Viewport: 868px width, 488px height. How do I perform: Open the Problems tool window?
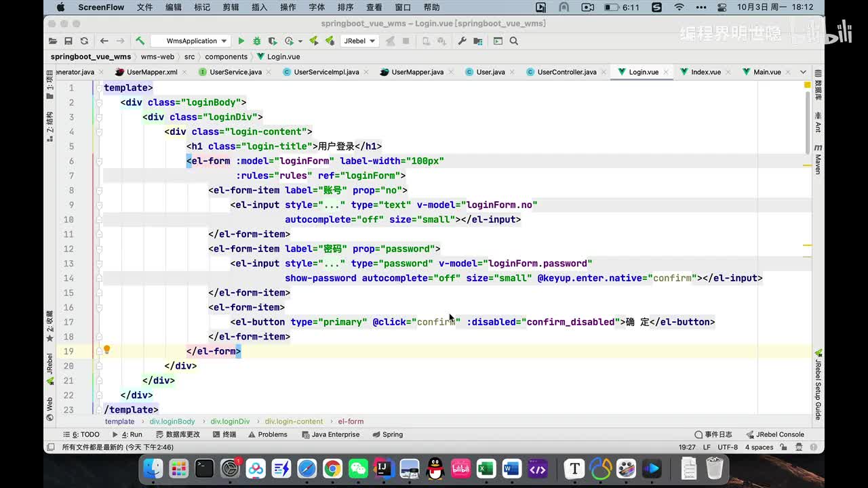pos(268,434)
